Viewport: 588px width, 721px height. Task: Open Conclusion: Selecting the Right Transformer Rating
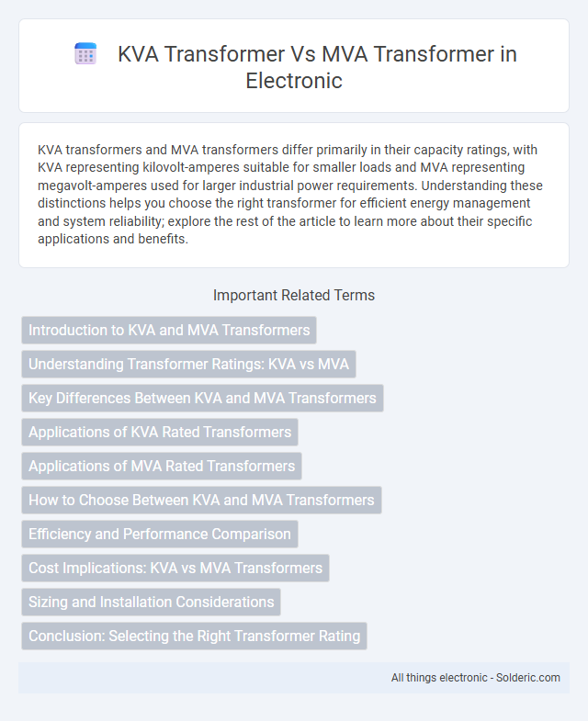194,637
